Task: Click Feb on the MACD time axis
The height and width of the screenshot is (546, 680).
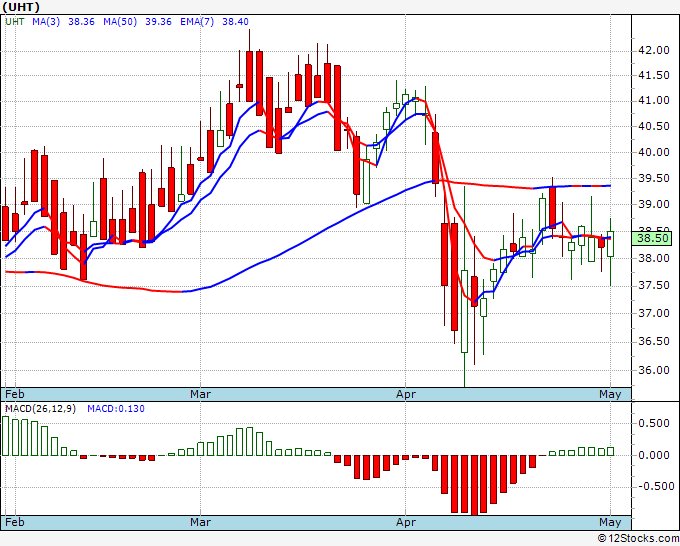Action: pyautogui.click(x=15, y=522)
